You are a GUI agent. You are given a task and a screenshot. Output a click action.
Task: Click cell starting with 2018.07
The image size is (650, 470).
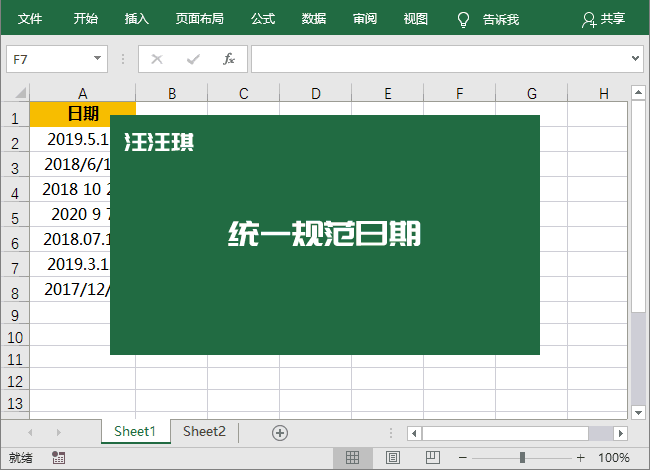pos(70,239)
